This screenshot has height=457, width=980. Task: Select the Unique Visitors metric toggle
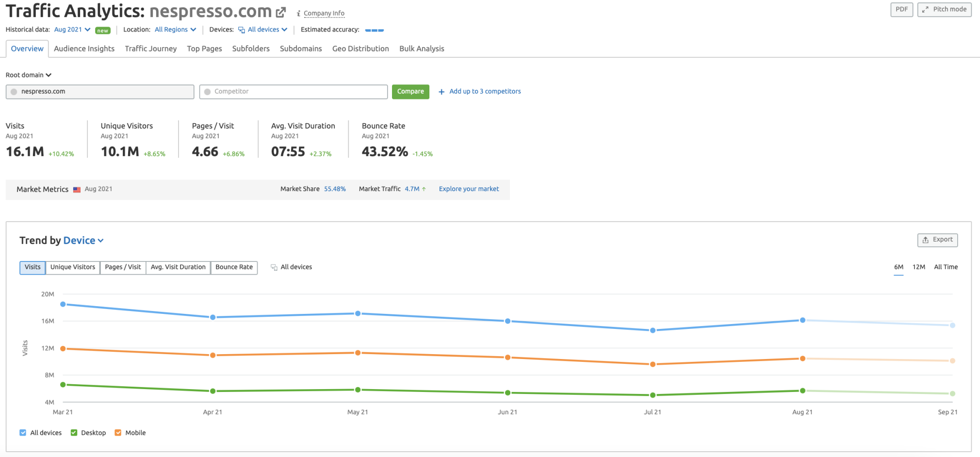(73, 267)
